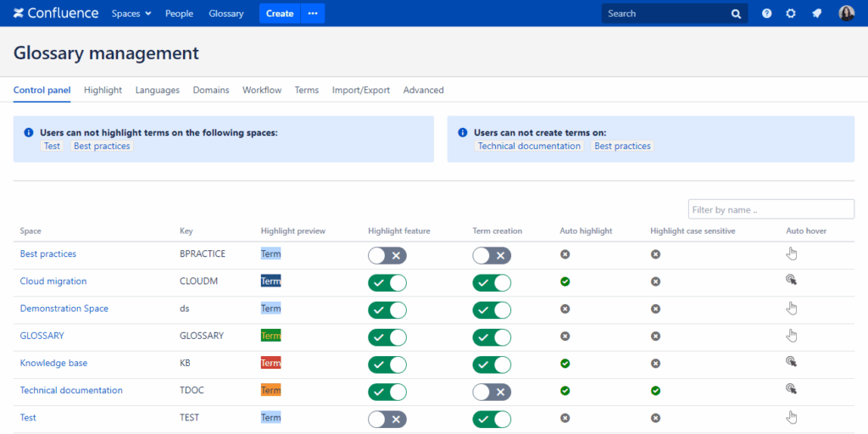The image size is (868, 434).
Task: Open the Import/Export tab
Action: coord(360,90)
